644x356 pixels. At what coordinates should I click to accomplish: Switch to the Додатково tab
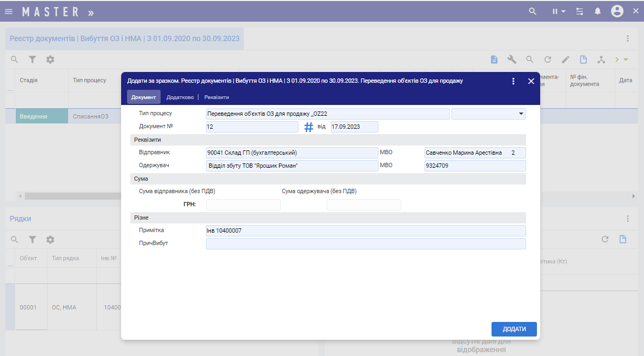click(x=180, y=97)
